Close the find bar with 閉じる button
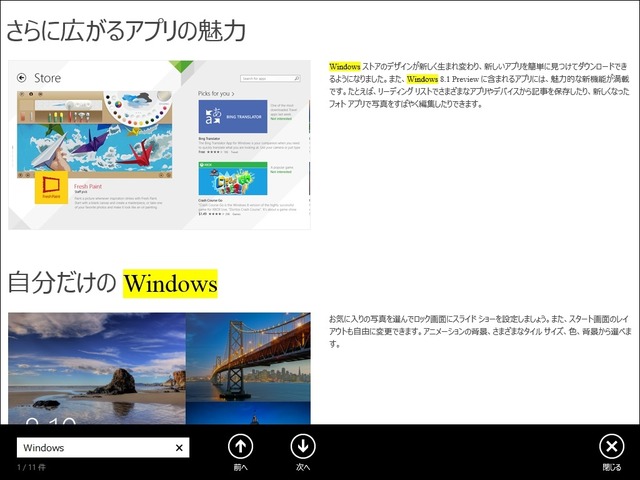640x480 pixels. [611, 446]
